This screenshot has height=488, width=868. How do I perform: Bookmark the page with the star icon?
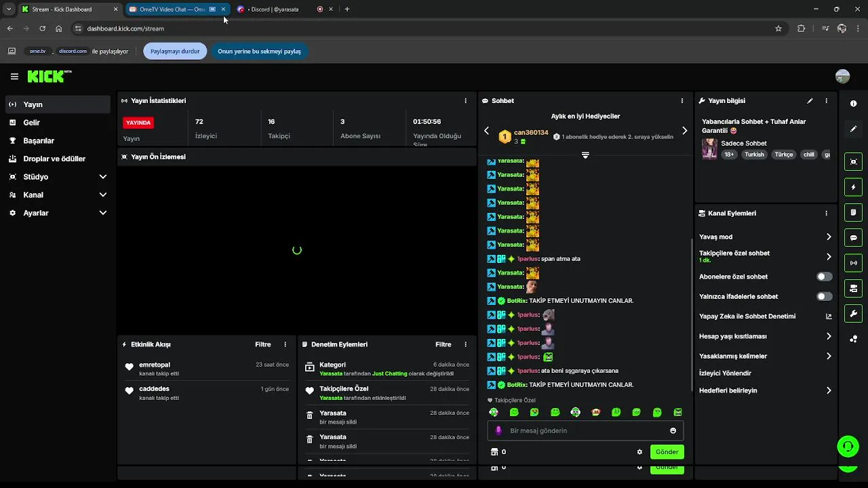[x=778, y=28]
